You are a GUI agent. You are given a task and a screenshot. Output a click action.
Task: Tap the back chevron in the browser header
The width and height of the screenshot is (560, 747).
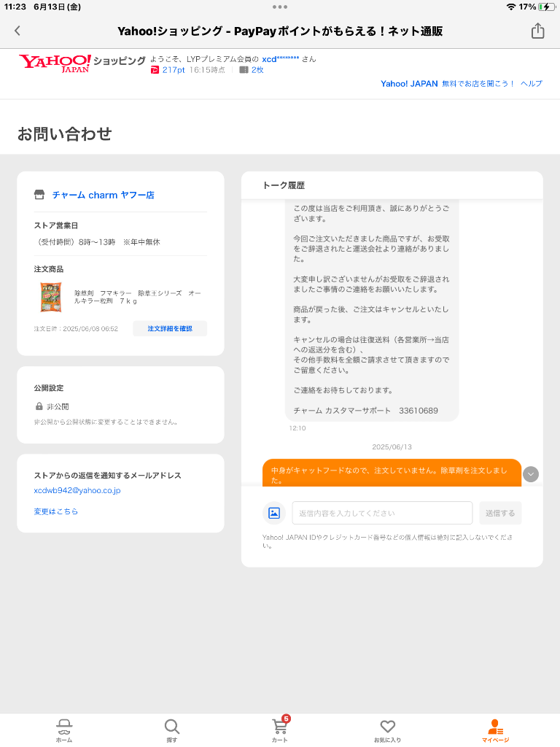[x=17, y=31]
